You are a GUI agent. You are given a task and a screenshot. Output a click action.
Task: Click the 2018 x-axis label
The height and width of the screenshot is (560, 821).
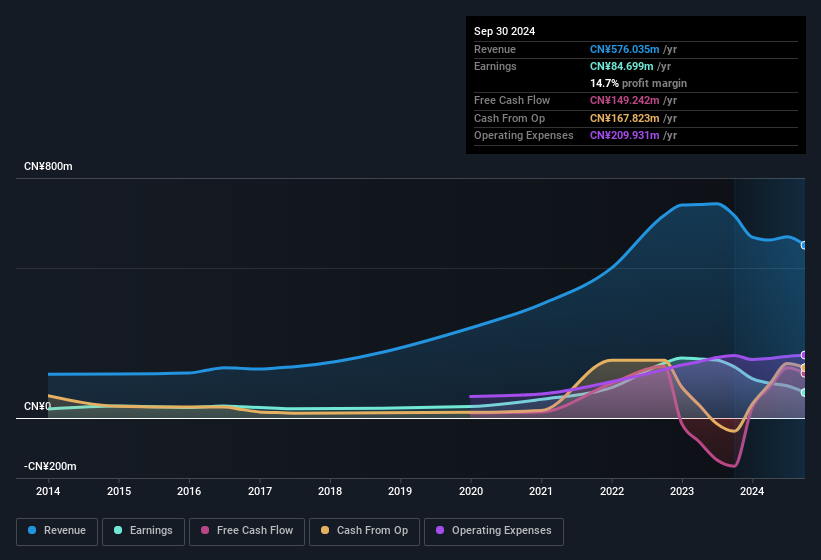click(x=330, y=491)
